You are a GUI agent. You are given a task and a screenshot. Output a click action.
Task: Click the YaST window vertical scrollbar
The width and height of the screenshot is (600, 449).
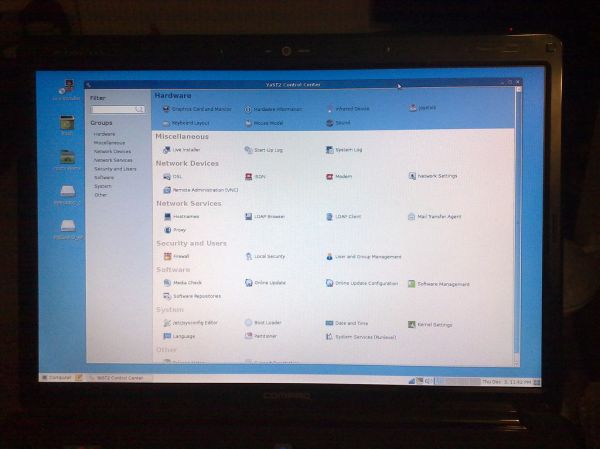[517, 226]
